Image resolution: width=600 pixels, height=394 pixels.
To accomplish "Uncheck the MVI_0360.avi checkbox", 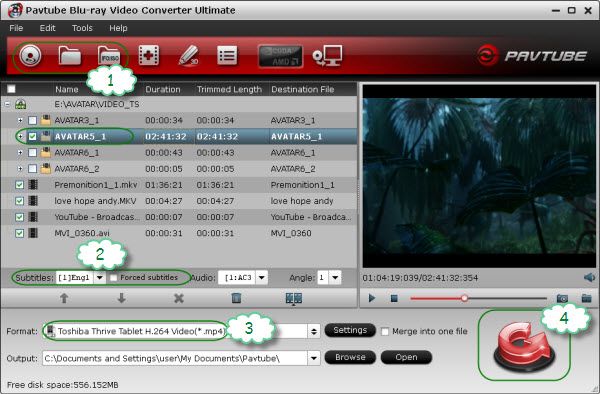I will point(20,233).
